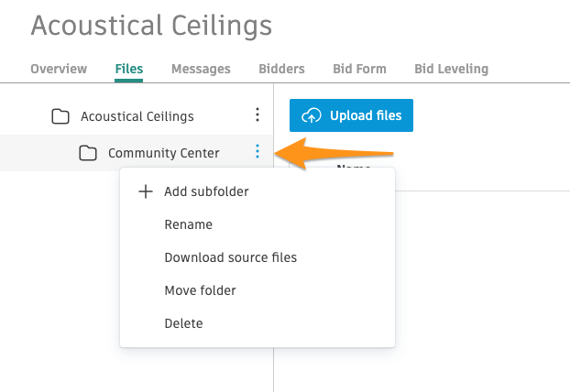570x392 pixels.
Task: Click the plus icon beside Add subfolder
Action: coord(145,191)
